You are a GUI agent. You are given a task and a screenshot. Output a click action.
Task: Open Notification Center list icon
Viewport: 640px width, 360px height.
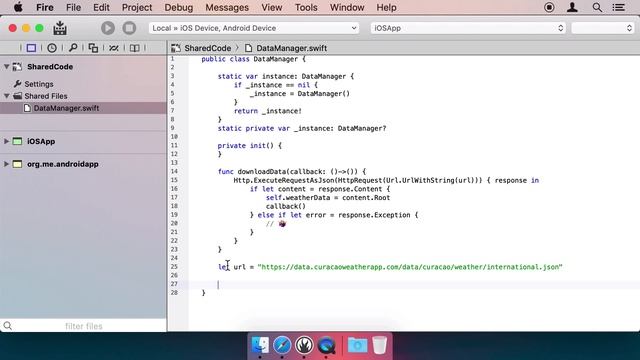[619, 7]
